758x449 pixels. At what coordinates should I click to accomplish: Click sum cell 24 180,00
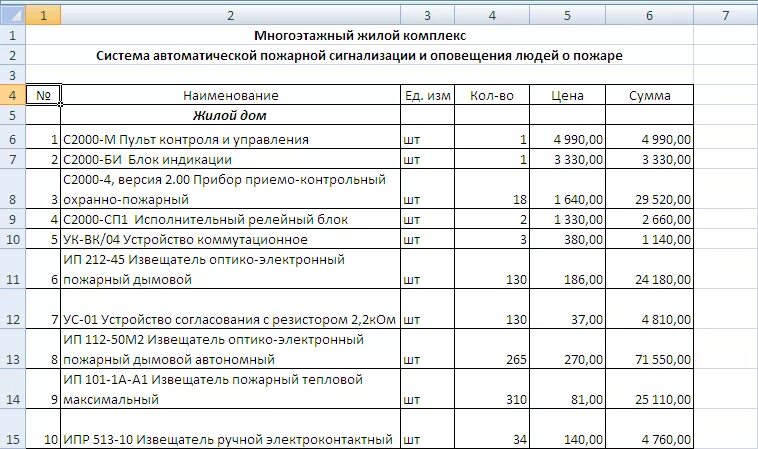pos(649,269)
